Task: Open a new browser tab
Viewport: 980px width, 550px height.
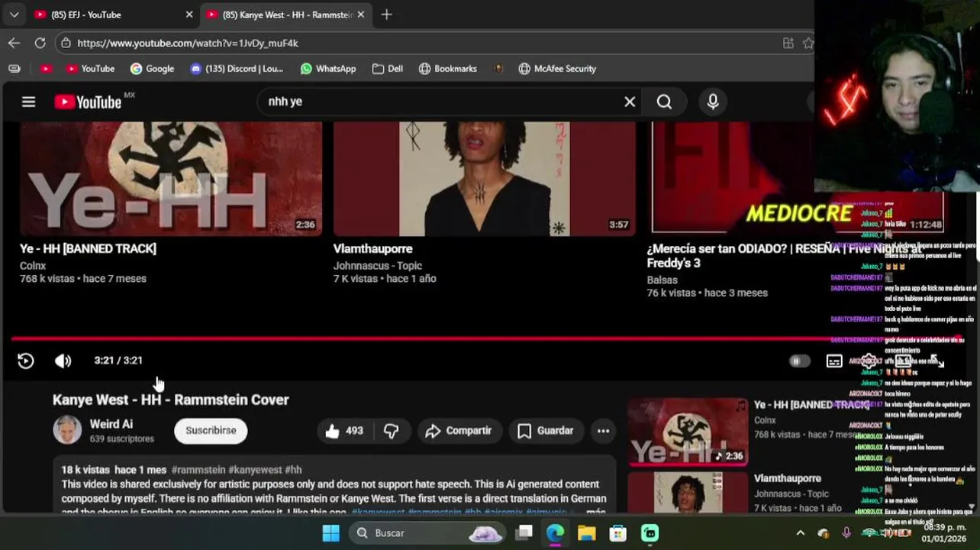Action: click(386, 15)
